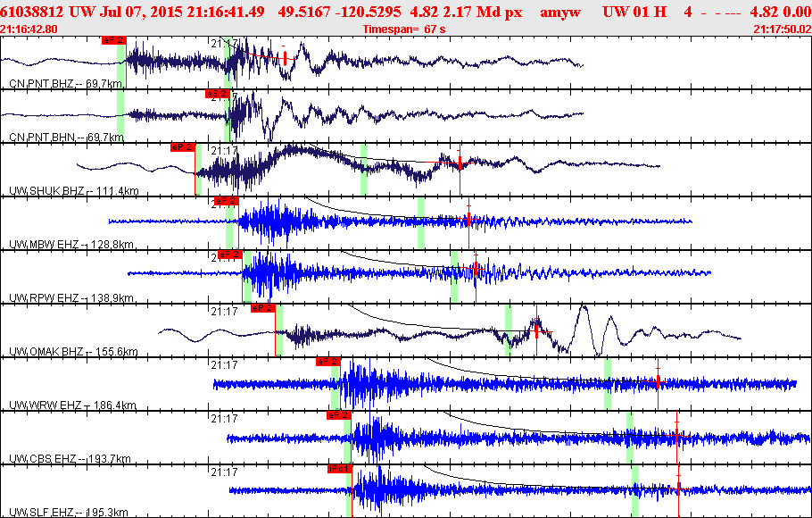Click the 21:17 time label in OMAK panel
Viewport: 812px width, 518px height.
pos(224,311)
